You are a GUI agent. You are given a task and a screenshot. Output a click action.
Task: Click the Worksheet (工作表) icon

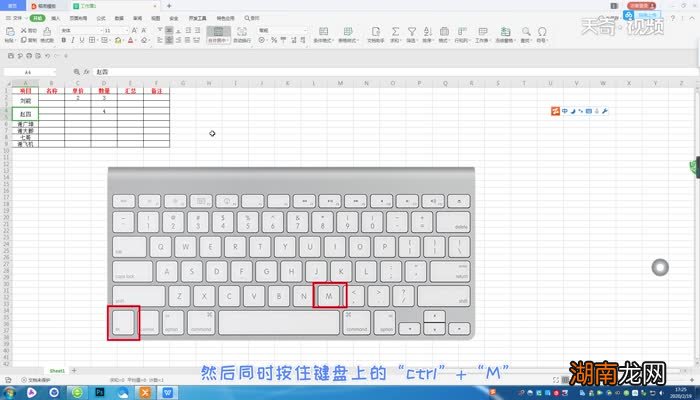tap(483, 31)
